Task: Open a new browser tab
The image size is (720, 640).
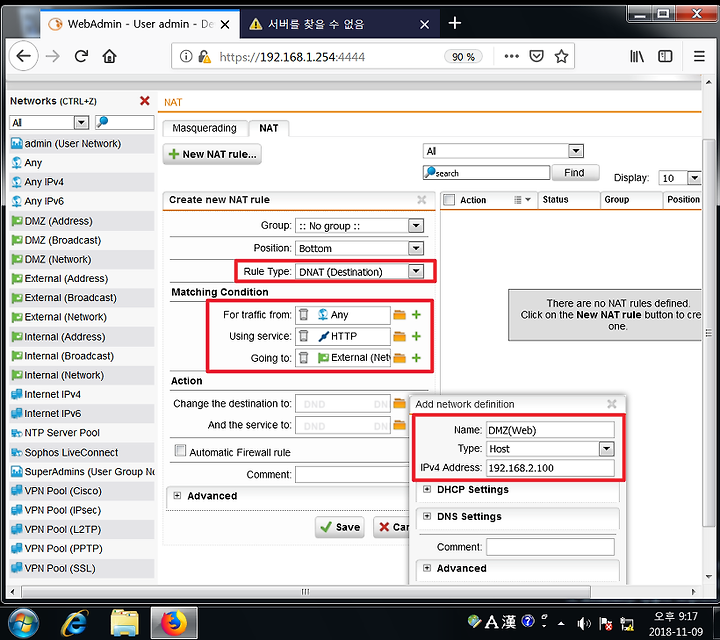Action: coord(455,23)
